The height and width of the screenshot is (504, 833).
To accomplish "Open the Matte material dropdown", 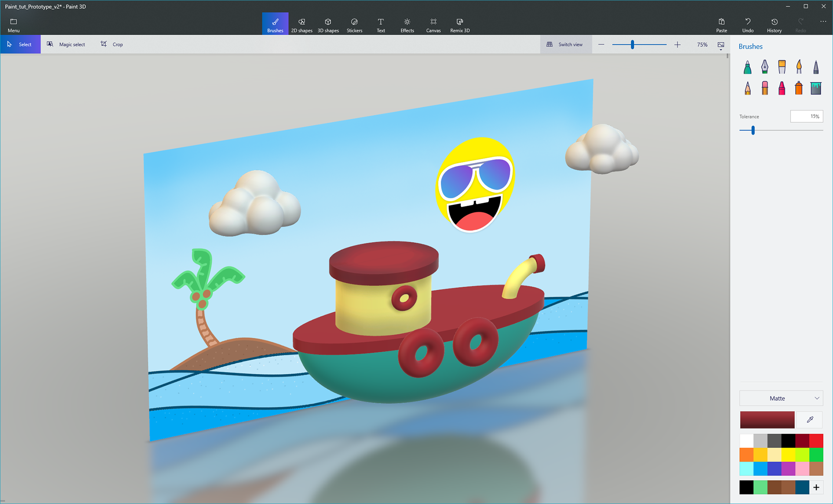I will (781, 398).
